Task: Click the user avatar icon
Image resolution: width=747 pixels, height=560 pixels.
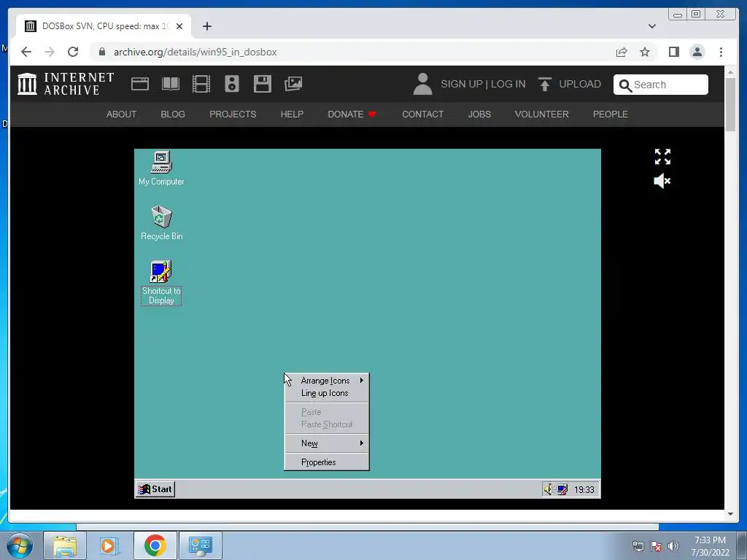Action: pos(422,84)
